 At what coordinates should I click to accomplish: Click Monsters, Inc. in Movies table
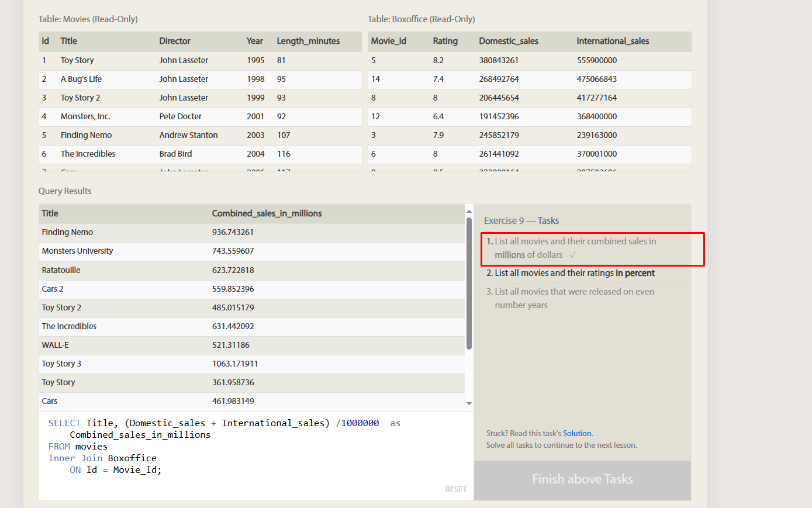click(x=85, y=116)
